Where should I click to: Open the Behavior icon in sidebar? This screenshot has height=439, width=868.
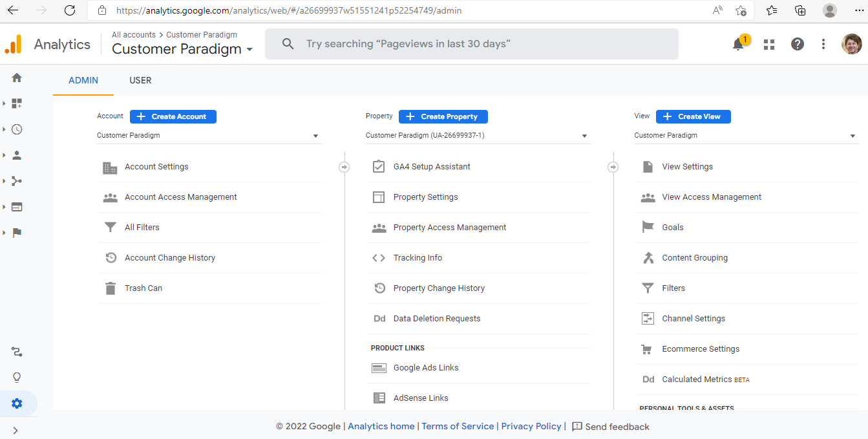click(x=17, y=207)
